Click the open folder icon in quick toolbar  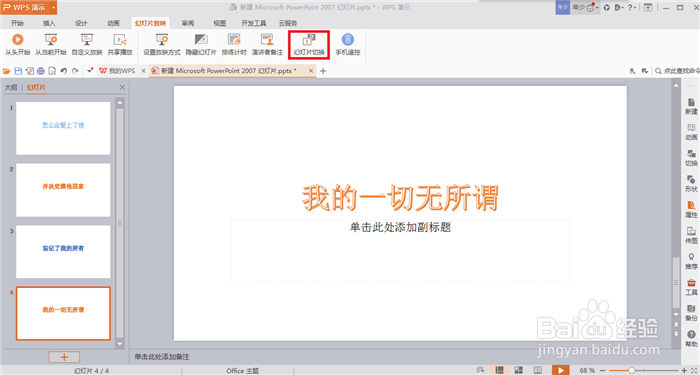click(6, 71)
